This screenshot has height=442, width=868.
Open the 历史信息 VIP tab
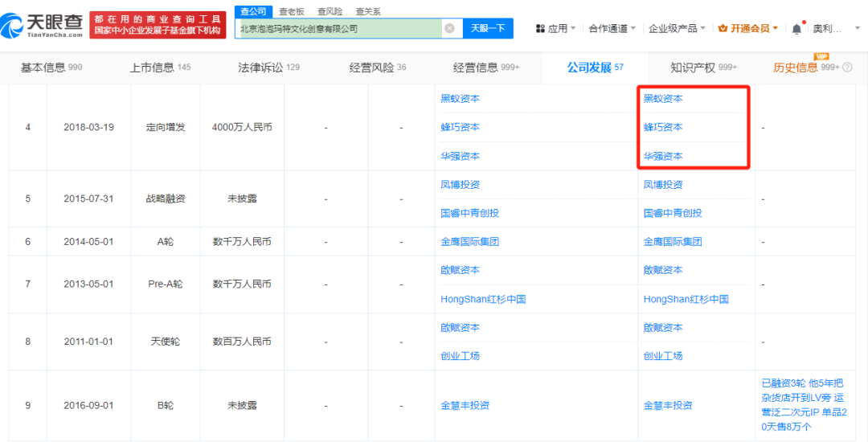click(x=806, y=68)
